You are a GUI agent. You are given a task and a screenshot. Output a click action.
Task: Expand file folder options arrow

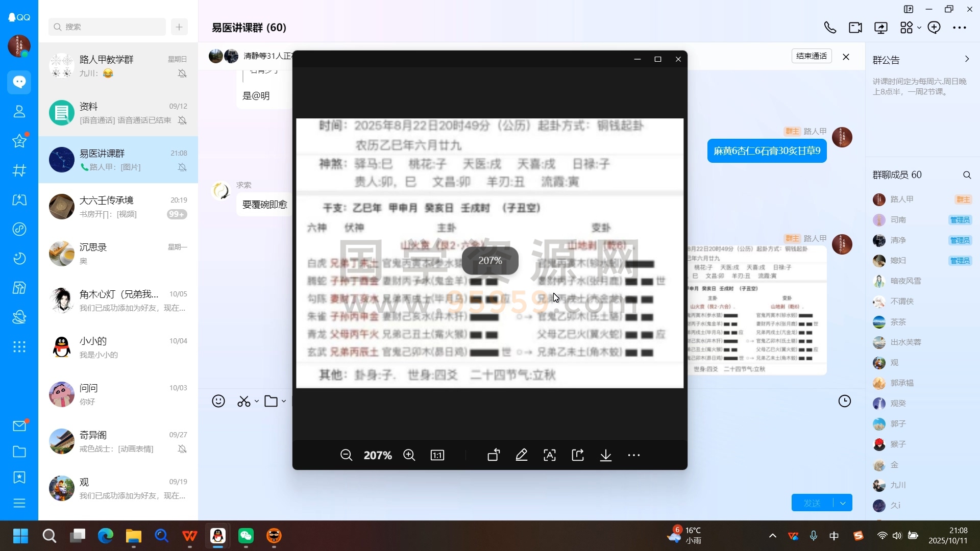tap(284, 402)
